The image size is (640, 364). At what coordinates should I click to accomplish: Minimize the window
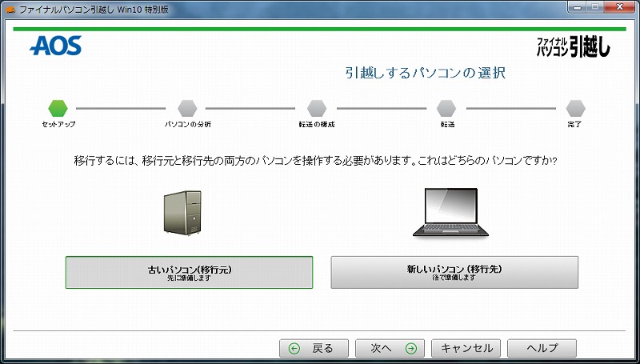tap(578, 7)
